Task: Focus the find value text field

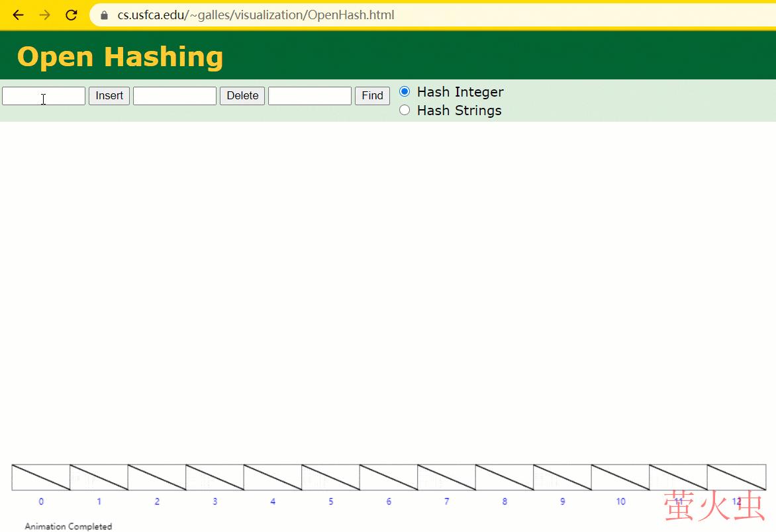Action: point(310,96)
